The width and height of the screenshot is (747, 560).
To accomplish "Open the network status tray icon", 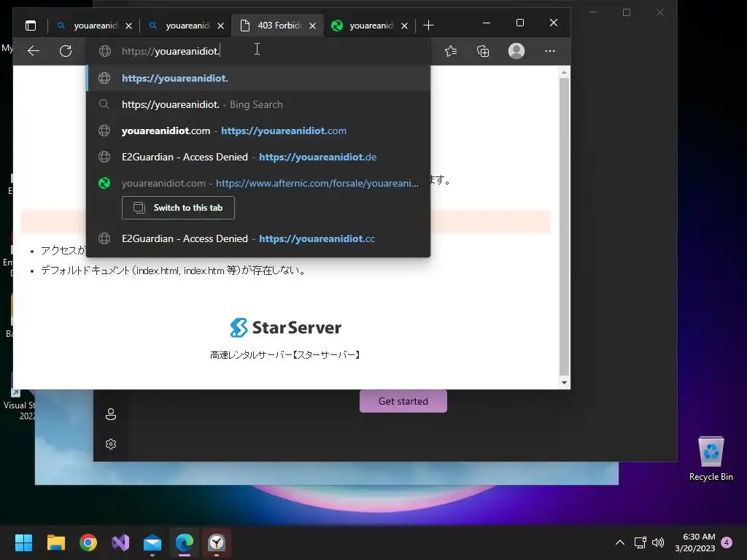I will point(640,542).
